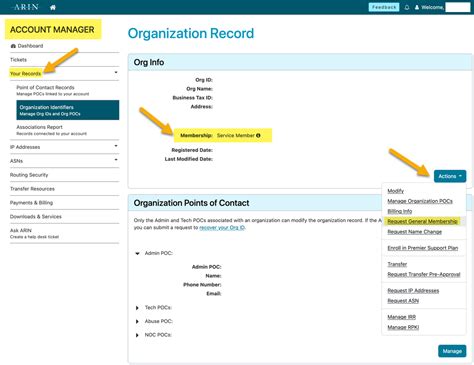474x365 pixels.
Task: Click the Membership label
Action: 196,136
